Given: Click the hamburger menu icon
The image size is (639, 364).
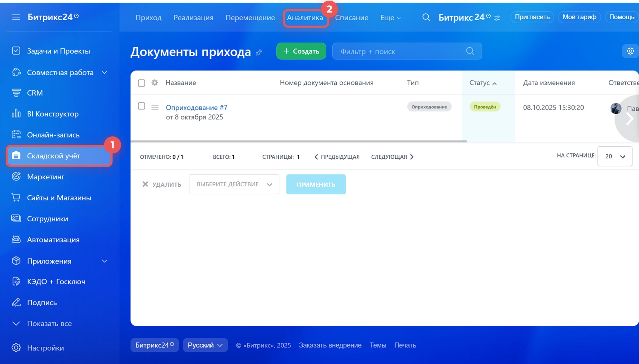Looking at the screenshot, I should point(16,17).
